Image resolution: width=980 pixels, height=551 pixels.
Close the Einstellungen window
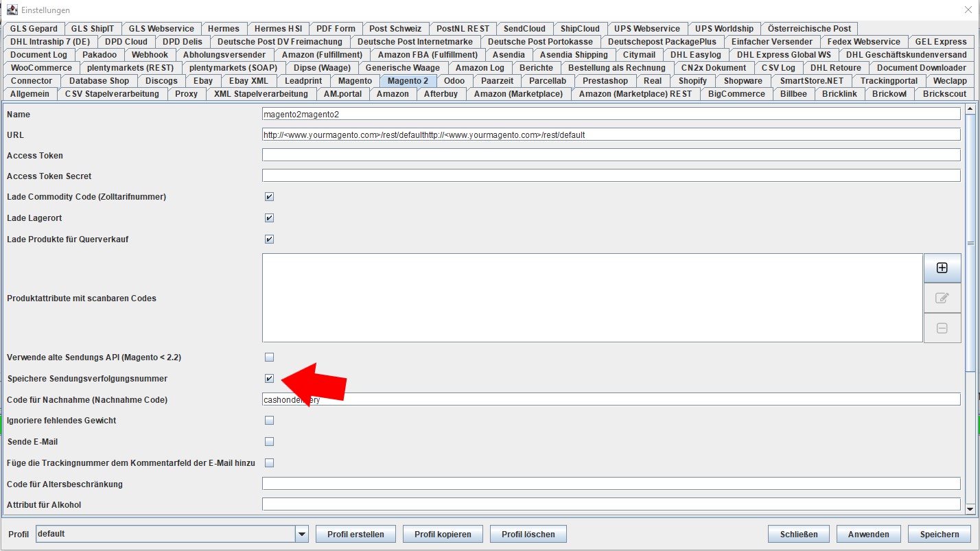(967, 10)
